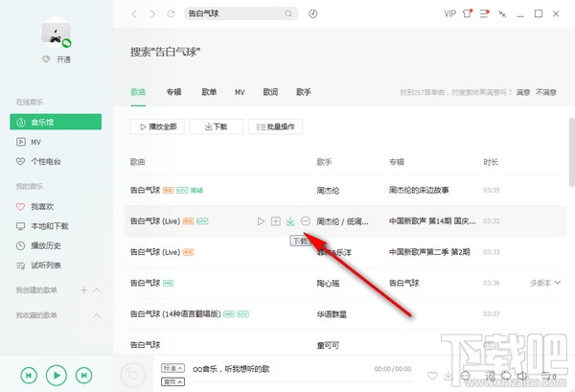Click 不满意 feedback link
The image size is (575, 392).
(x=546, y=92)
